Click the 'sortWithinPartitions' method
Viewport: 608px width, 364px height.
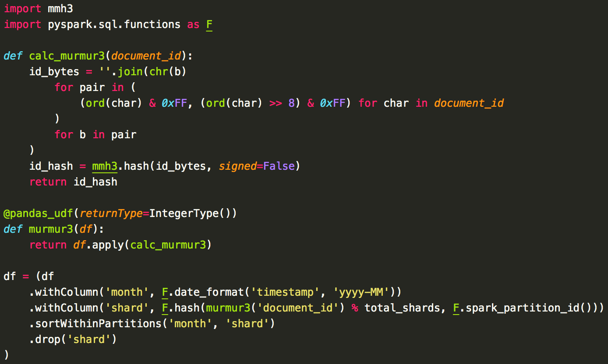pos(99,324)
